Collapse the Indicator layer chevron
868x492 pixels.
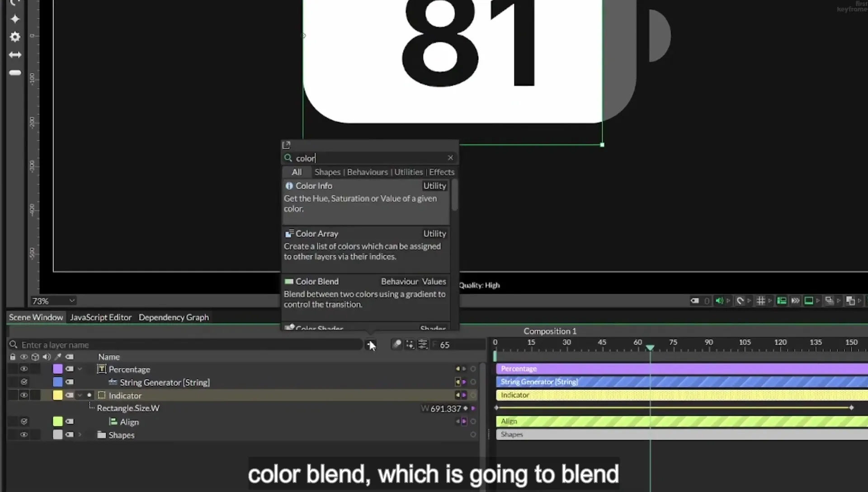pos(80,395)
